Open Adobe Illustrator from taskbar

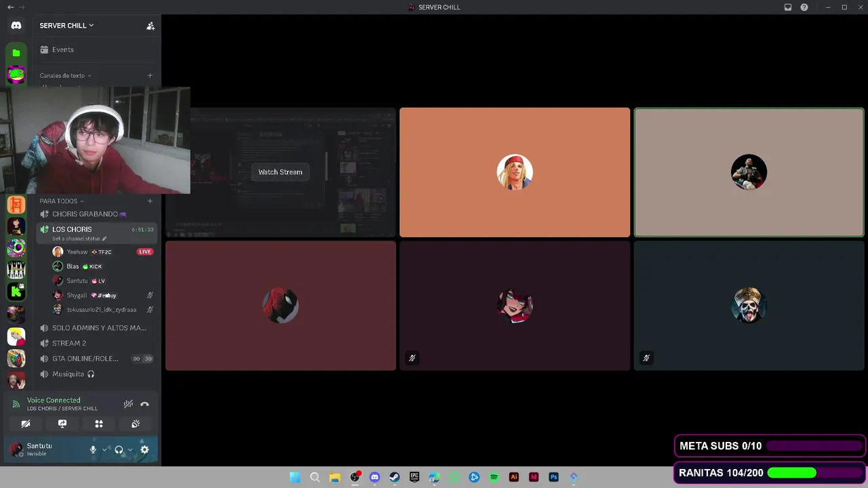coord(514,477)
